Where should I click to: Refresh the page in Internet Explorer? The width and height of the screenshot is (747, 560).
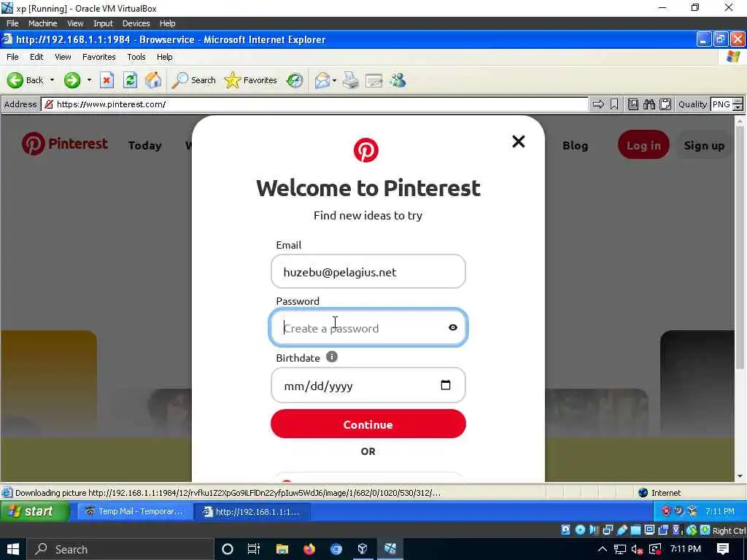click(x=130, y=80)
